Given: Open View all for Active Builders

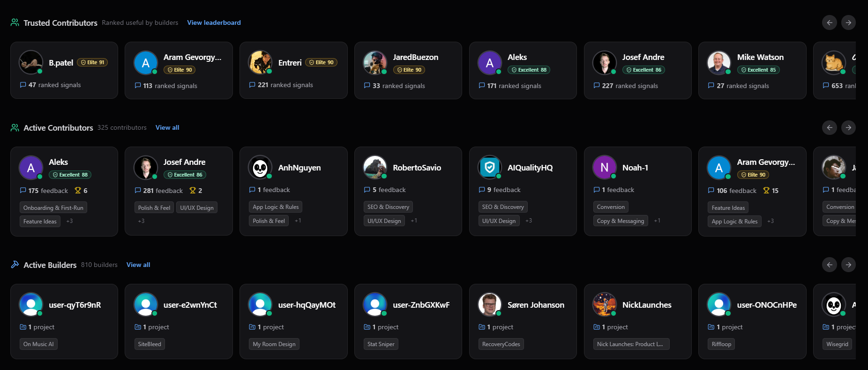Looking at the screenshot, I should pyautogui.click(x=138, y=265).
